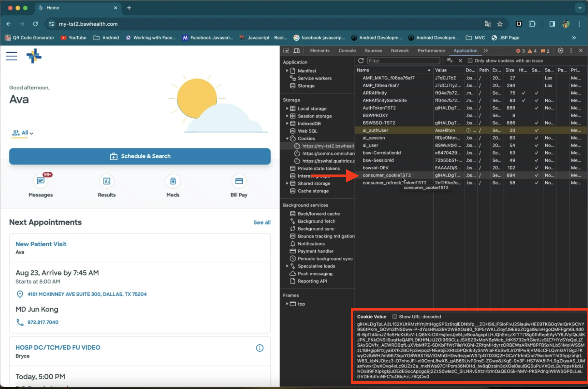The image size is (588, 389).
Task: Toggle the device toolbar icon
Action: 297,51
